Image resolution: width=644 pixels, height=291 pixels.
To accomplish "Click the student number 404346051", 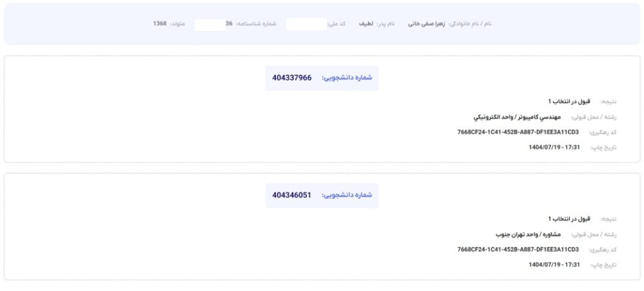I will click(x=292, y=195).
